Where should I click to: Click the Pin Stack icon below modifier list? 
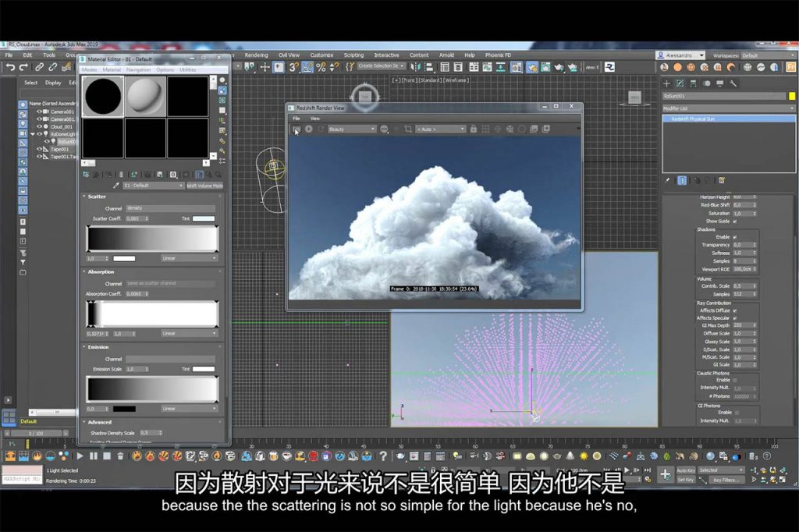[667, 180]
